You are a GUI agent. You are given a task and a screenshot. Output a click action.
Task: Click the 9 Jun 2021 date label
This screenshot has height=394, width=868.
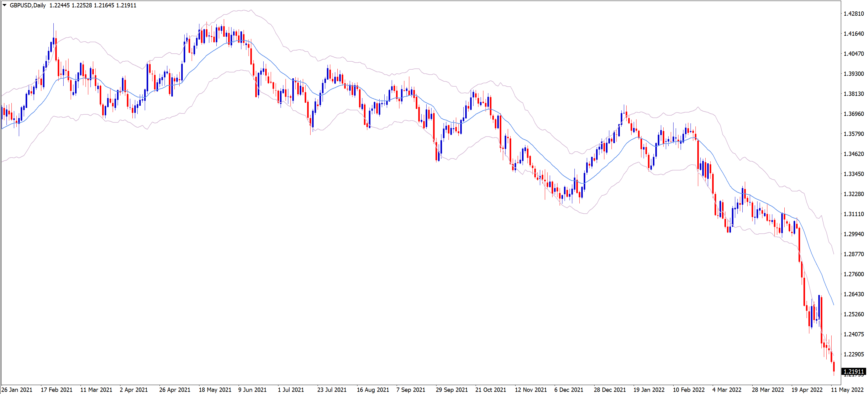point(252,390)
